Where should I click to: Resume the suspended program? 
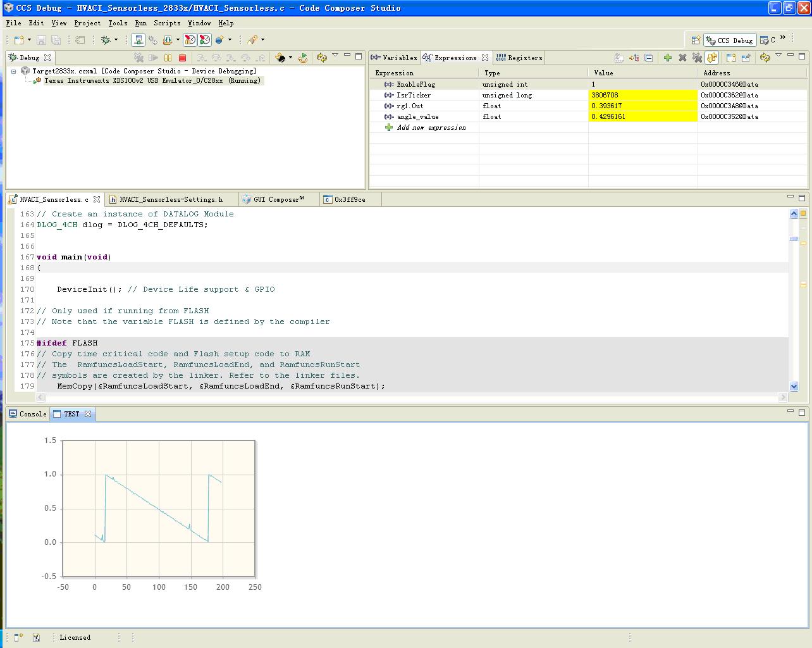pyautogui.click(x=154, y=57)
